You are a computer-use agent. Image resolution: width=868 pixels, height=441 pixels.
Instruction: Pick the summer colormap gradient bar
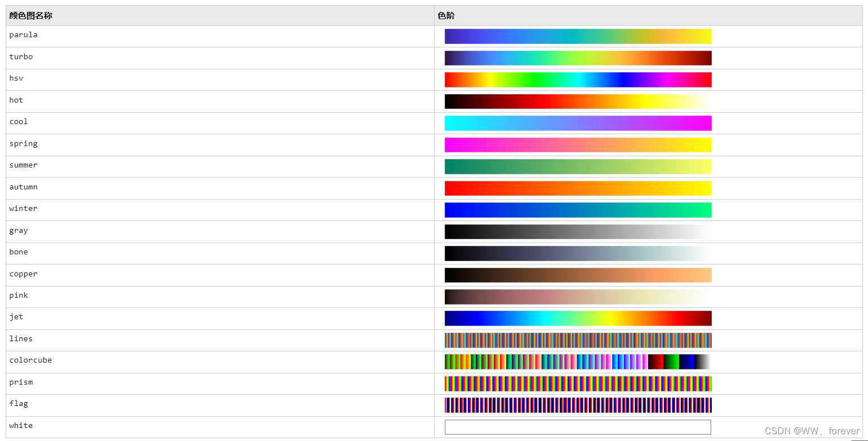click(x=578, y=166)
